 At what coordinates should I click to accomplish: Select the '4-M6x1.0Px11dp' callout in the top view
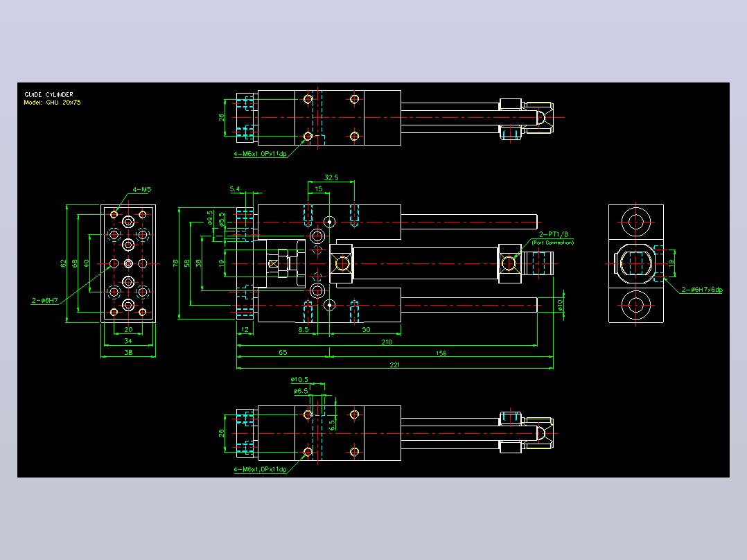[261, 154]
